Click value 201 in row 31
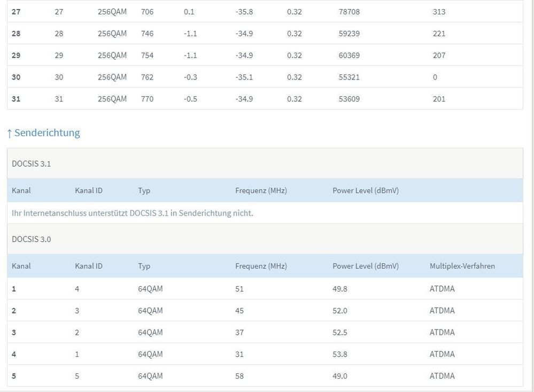Image resolution: width=534 pixels, height=392 pixels. coord(439,99)
